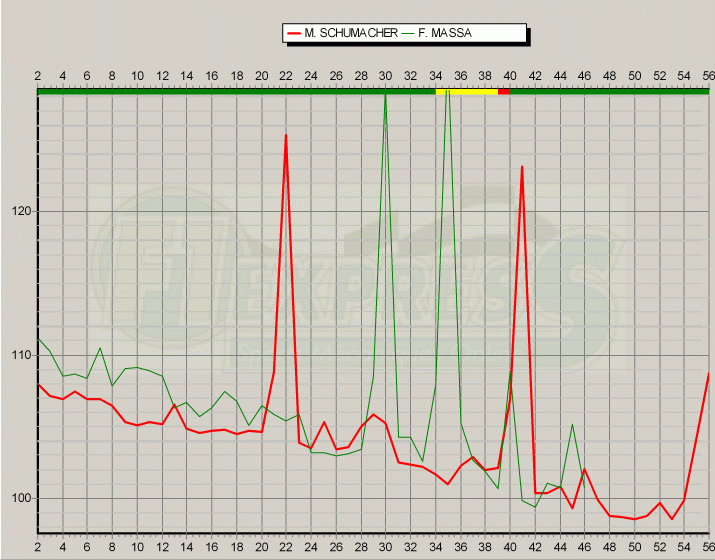This screenshot has height=560, width=715.
Task: Click lap 2 on the top axis
Action: 38,76
